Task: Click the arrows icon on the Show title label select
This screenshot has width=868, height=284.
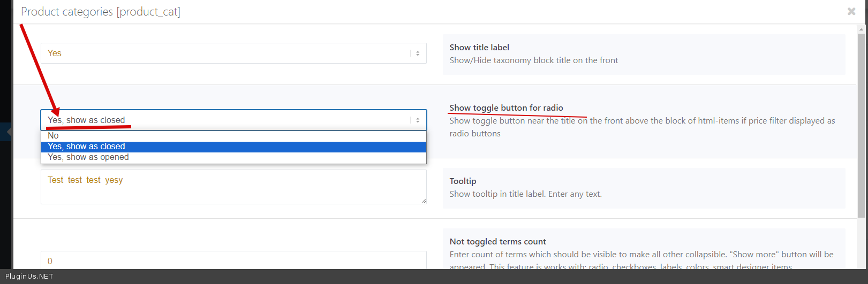Action: point(418,53)
